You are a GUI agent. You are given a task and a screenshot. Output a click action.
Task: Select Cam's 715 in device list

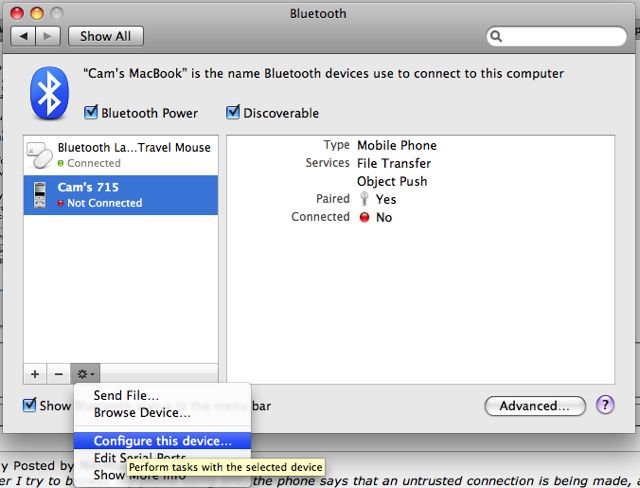[x=121, y=195]
